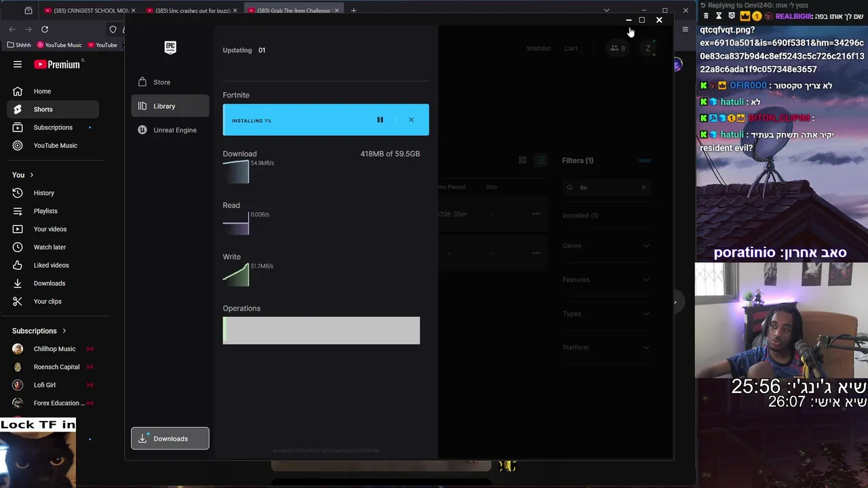The height and width of the screenshot is (488, 868).
Task: Expand the Features filter
Action: tap(606, 280)
